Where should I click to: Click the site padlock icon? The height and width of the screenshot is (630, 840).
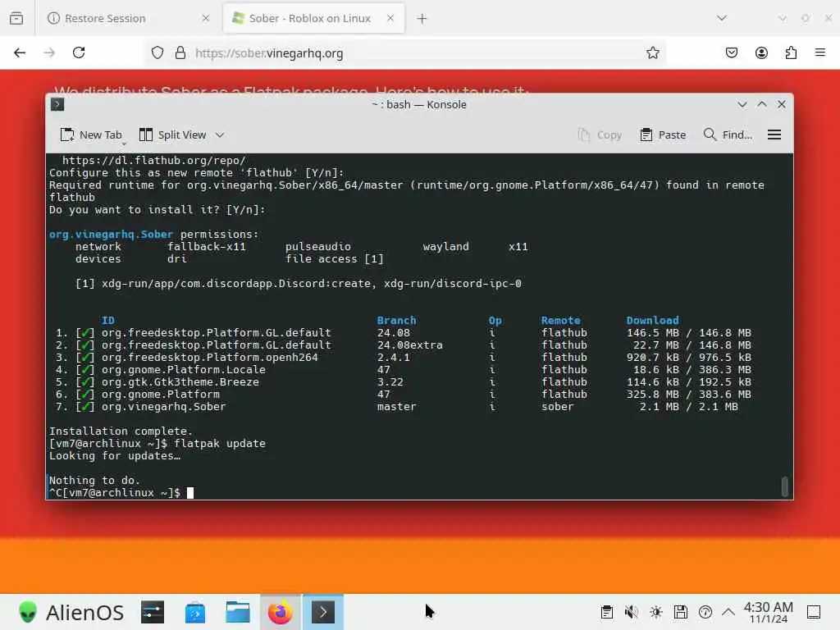(x=180, y=52)
